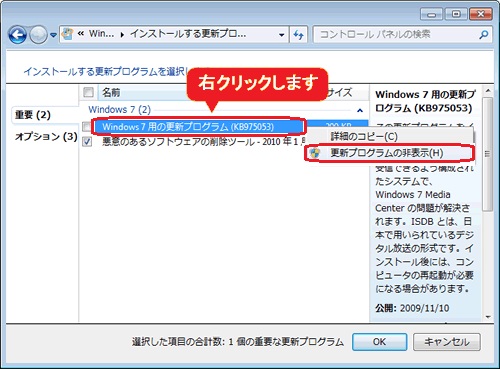Select the Windows 7 (2) group heading
Image resolution: width=500 pixels, height=369 pixels.
119,109
